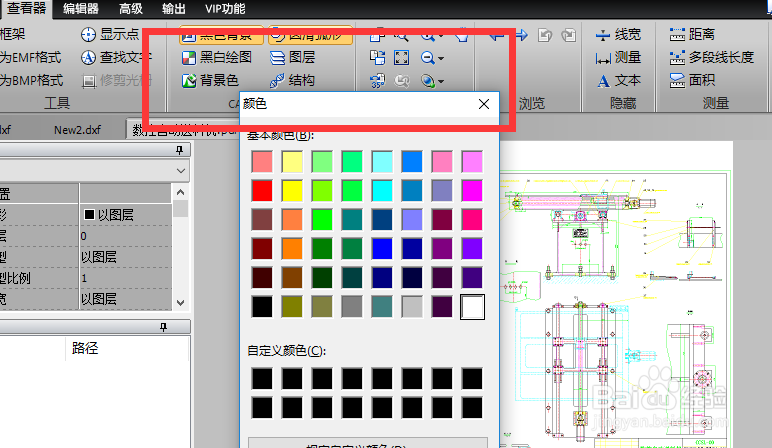
Task: Switch to the 查看器 ribbon tab
Action: (x=26, y=8)
